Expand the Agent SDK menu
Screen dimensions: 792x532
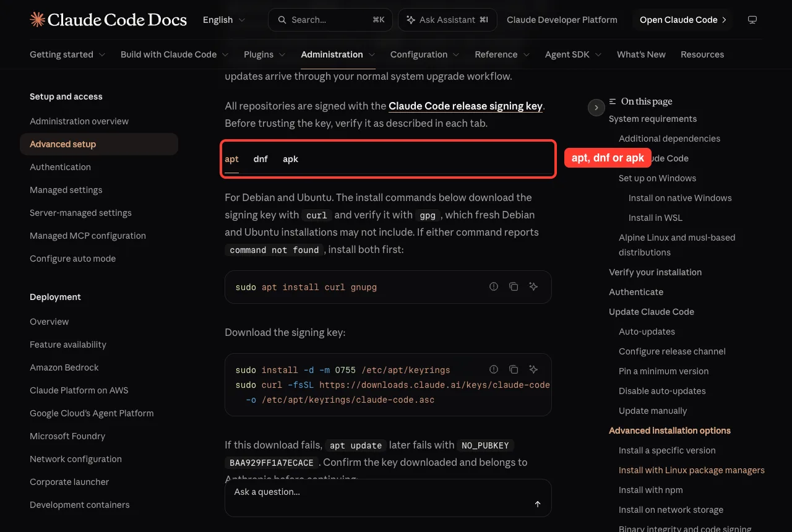tap(574, 54)
